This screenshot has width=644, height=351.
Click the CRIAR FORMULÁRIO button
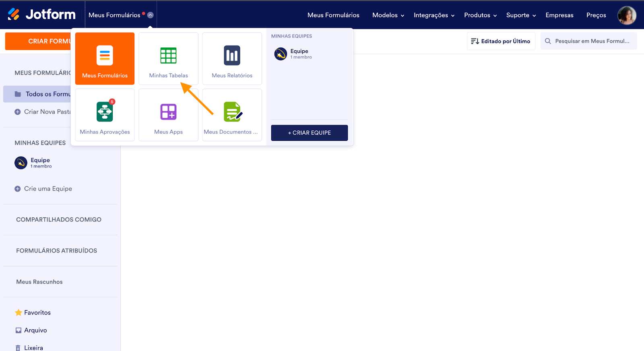(38, 41)
